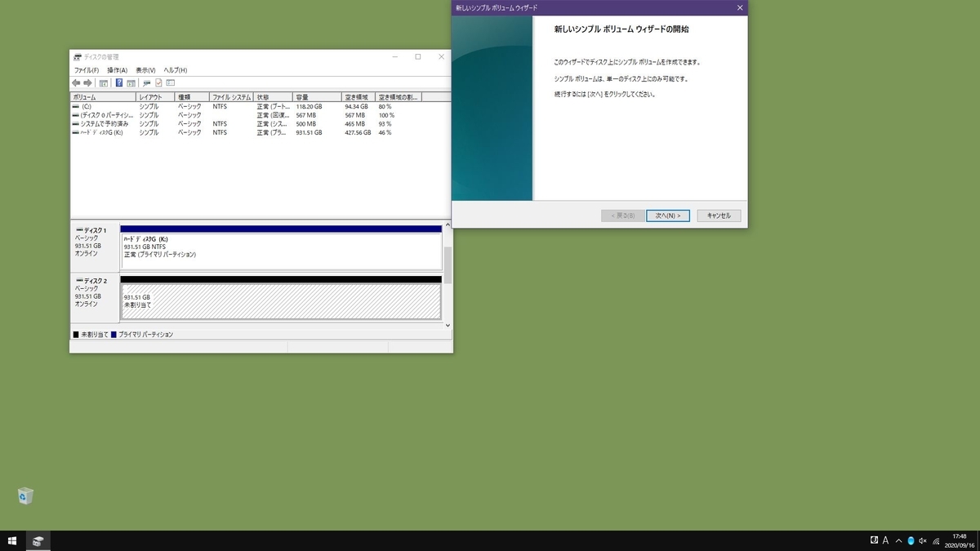The width and height of the screenshot is (980, 551).
Task: Click the 100 % free percentage cell
Action: [386, 115]
